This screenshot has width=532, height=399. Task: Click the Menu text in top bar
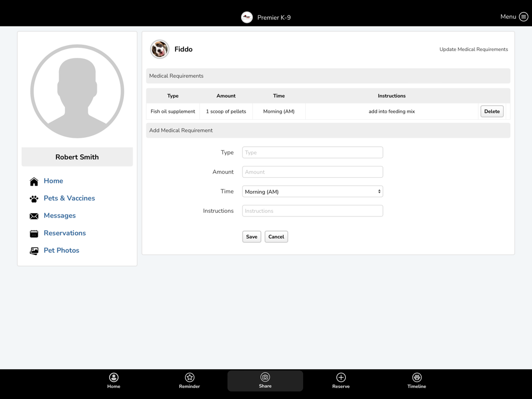(x=508, y=16)
